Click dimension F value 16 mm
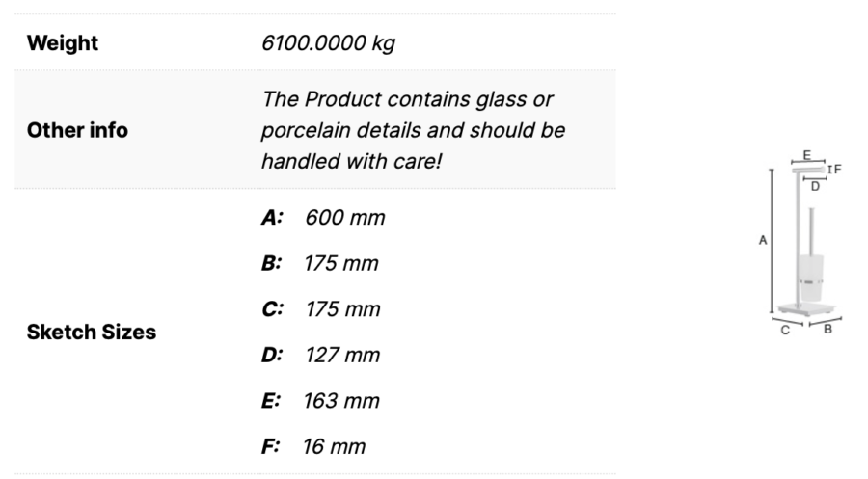868x479 pixels. coord(334,447)
